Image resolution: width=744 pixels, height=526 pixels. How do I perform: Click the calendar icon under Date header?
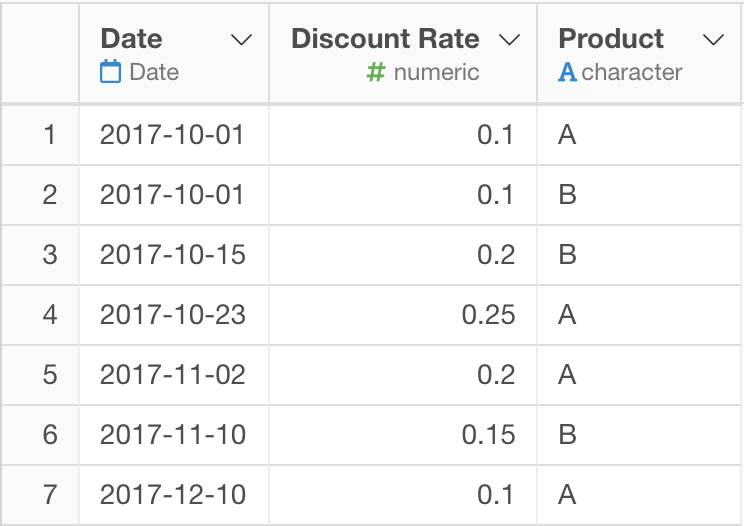pyautogui.click(x=111, y=72)
